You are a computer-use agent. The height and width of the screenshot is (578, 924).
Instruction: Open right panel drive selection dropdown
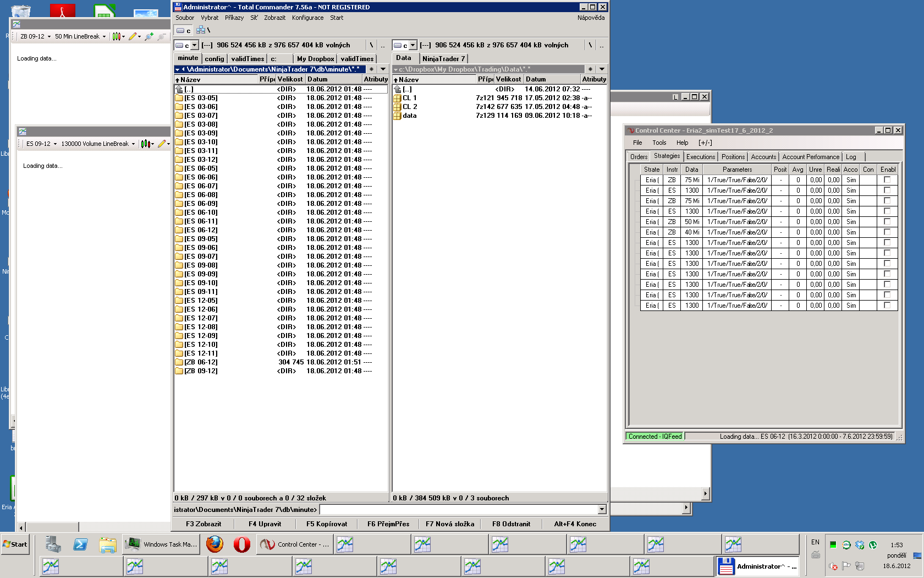pos(413,45)
